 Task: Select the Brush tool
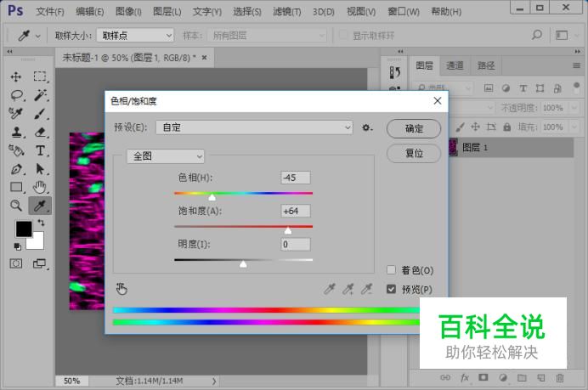pyautogui.click(x=40, y=114)
